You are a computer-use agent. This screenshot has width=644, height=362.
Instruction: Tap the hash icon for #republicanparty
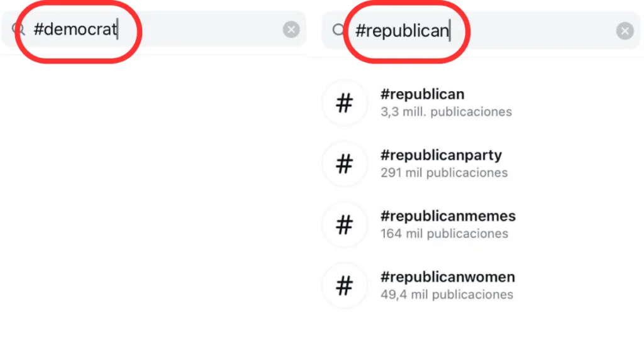pos(344,164)
